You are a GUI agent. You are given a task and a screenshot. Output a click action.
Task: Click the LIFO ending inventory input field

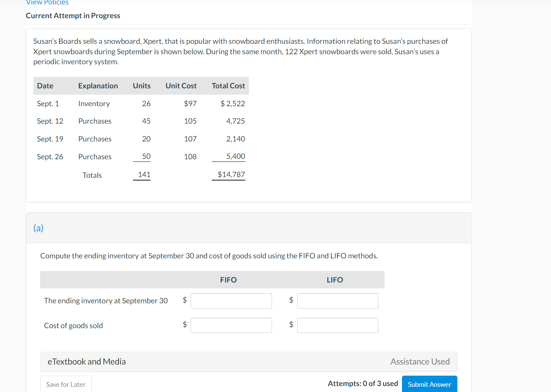tap(337, 301)
